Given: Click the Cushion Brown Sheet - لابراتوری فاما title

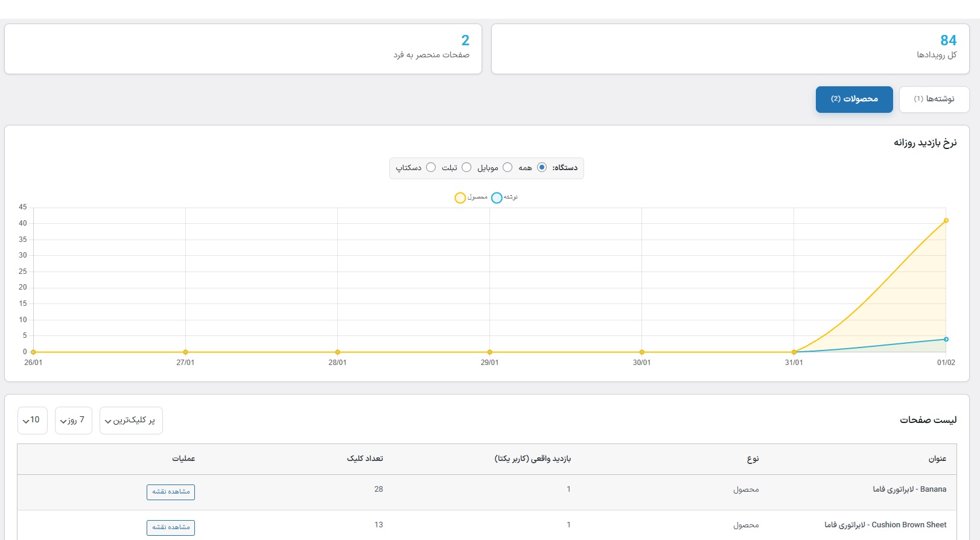Looking at the screenshot, I should tap(885, 525).
